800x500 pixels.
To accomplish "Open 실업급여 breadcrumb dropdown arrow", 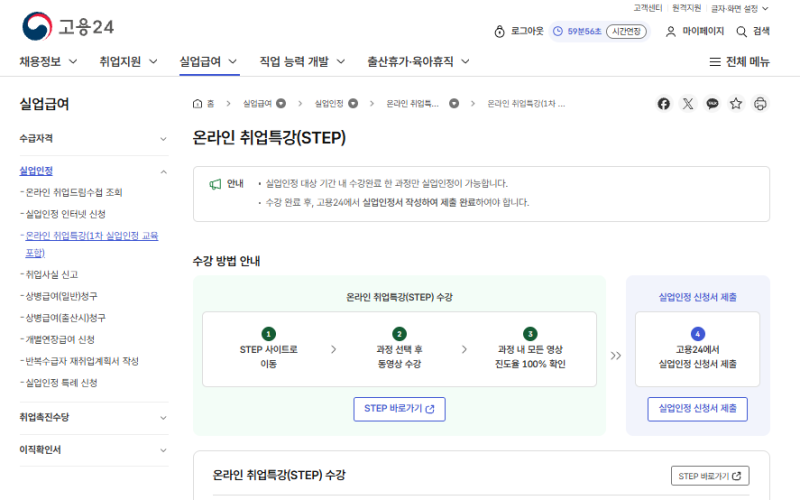I will (x=281, y=104).
